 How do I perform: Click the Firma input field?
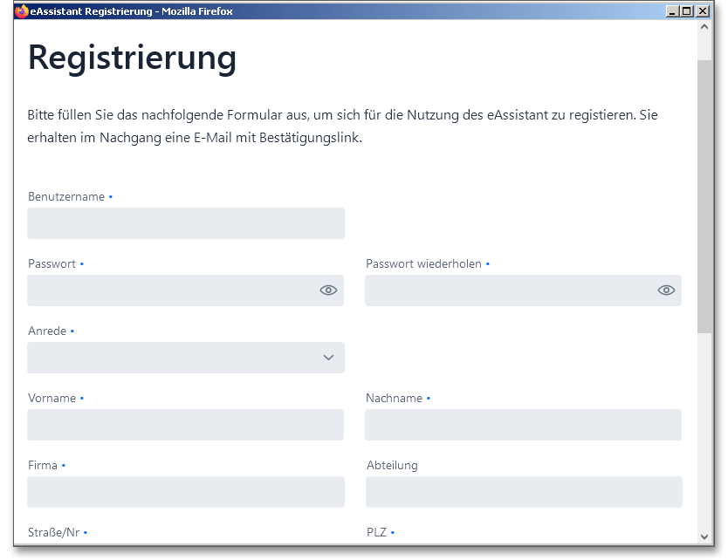click(186, 492)
